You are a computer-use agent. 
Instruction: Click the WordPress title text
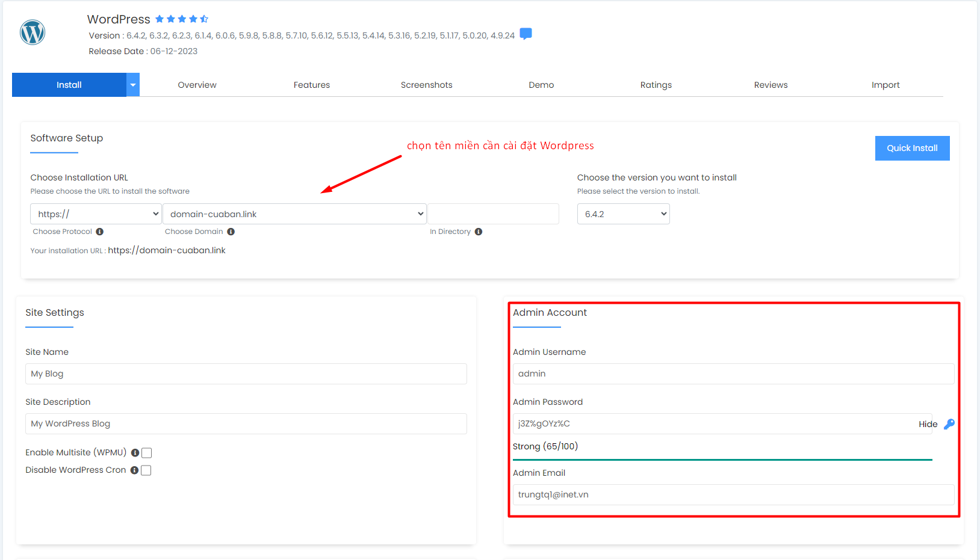[119, 19]
